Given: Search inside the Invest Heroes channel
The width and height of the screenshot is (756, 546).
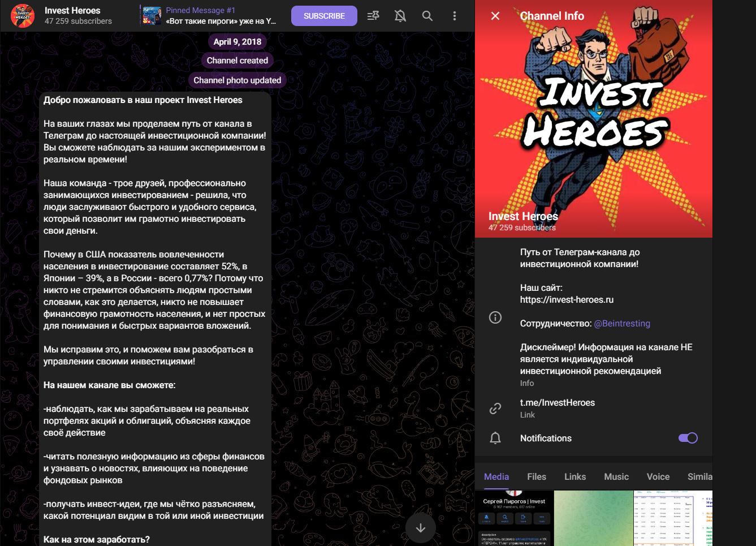Looking at the screenshot, I should (x=427, y=16).
